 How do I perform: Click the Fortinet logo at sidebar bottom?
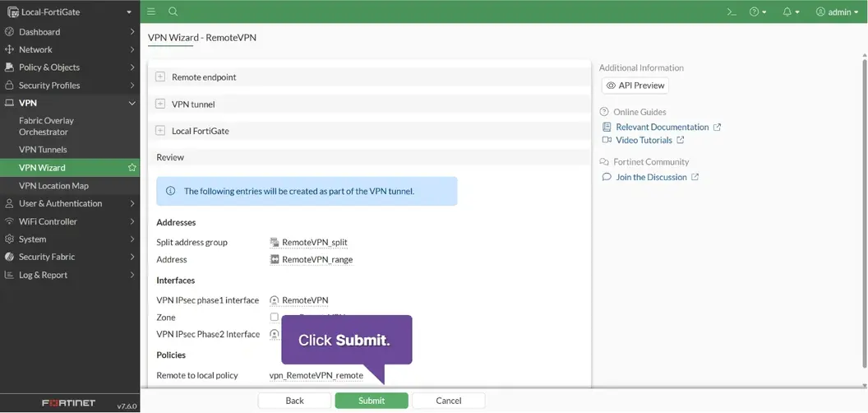coord(69,403)
